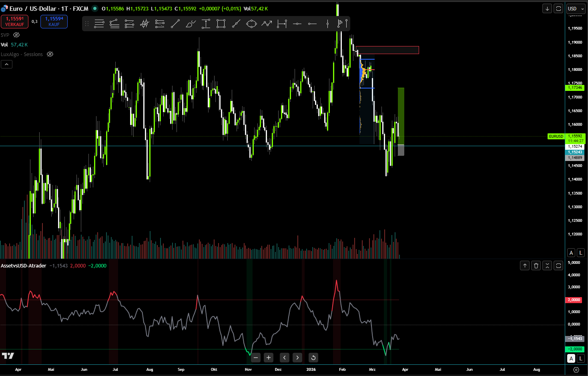Toggle visibility of LuxAlgo - Sessions indicator

coord(50,54)
